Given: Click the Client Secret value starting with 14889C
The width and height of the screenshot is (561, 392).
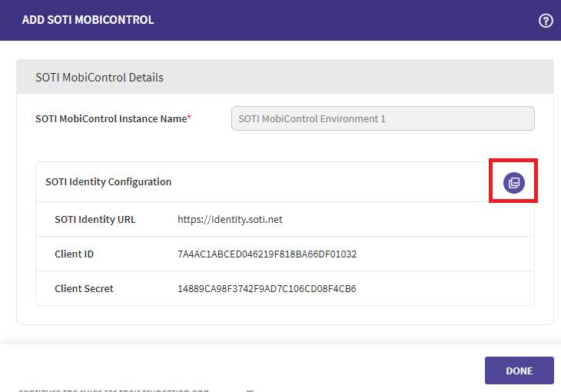Looking at the screenshot, I should 267,289.
